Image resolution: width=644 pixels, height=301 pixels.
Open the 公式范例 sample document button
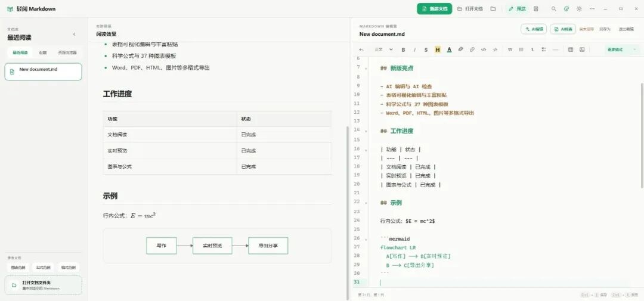point(43,268)
